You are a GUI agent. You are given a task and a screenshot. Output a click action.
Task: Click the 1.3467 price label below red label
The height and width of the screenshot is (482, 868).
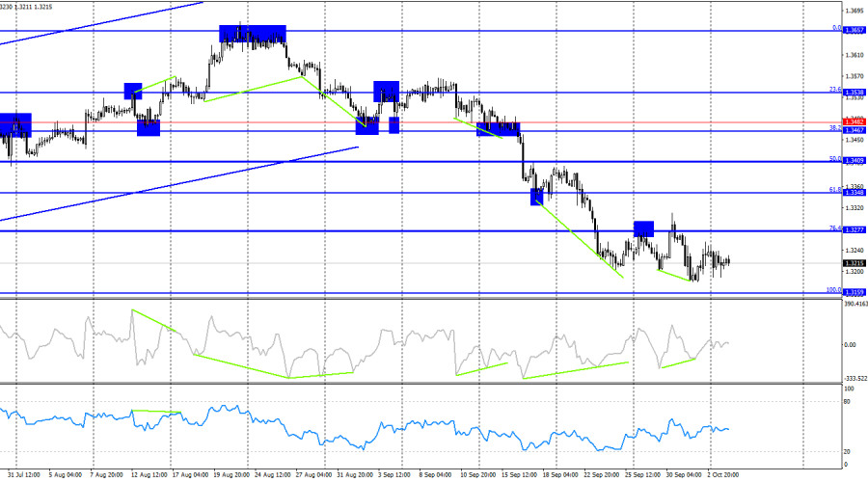pos(854,130)
